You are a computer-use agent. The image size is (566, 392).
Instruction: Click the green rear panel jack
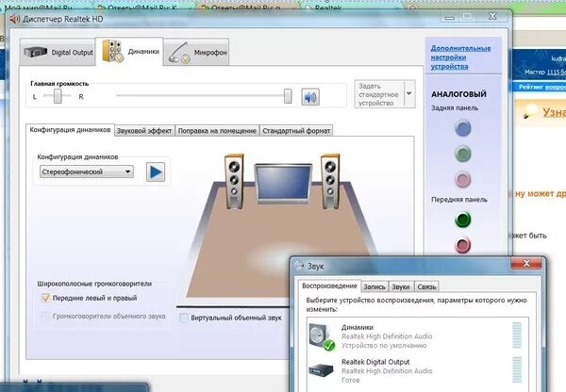pos(463,154)
